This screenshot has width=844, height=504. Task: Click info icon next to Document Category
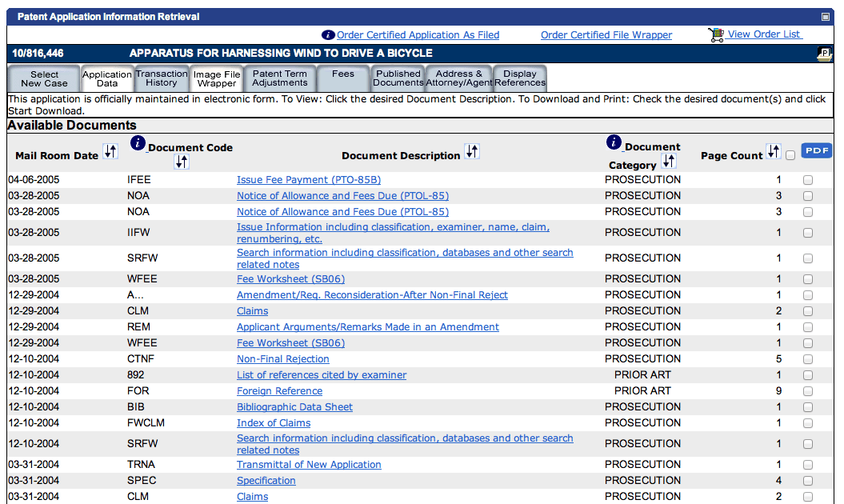tap(614, 142)
